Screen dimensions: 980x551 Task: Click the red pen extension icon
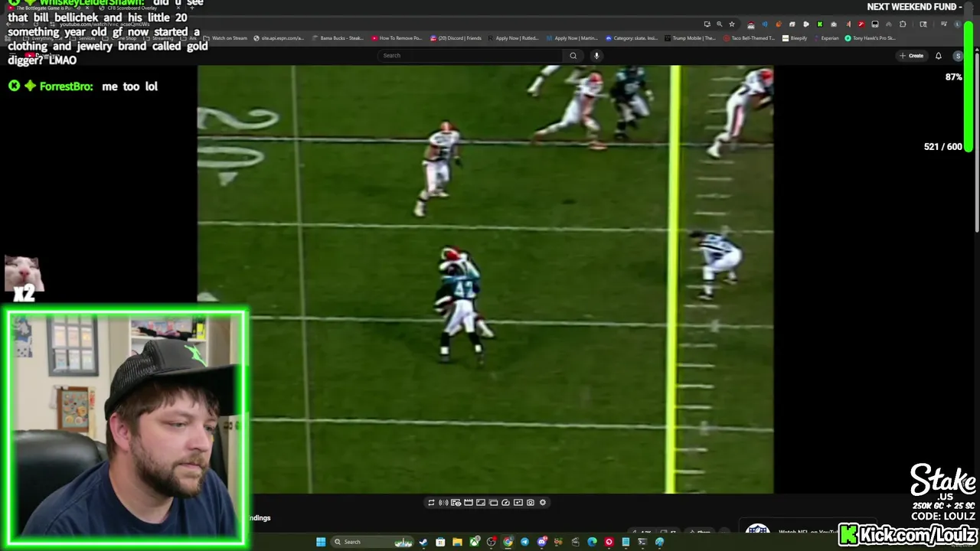[861, 24]
